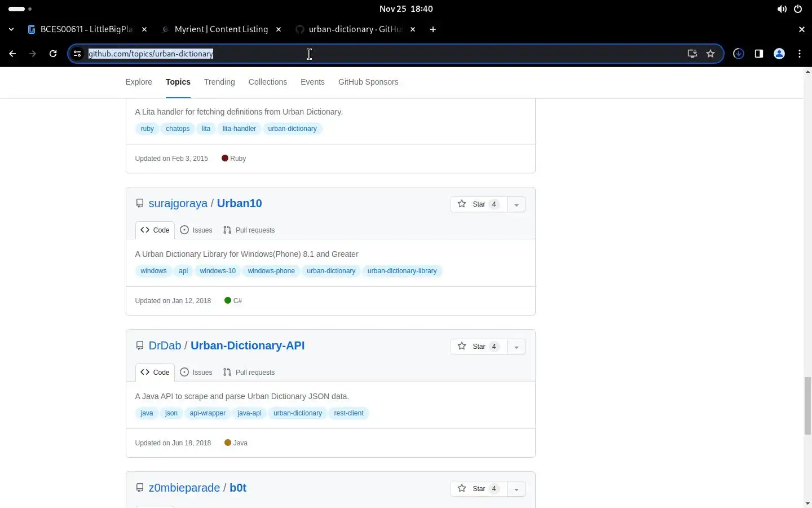This screenshot has width=812, height=508.
Task: Select the api-wrapper topic tag
Action: point(208,413)
